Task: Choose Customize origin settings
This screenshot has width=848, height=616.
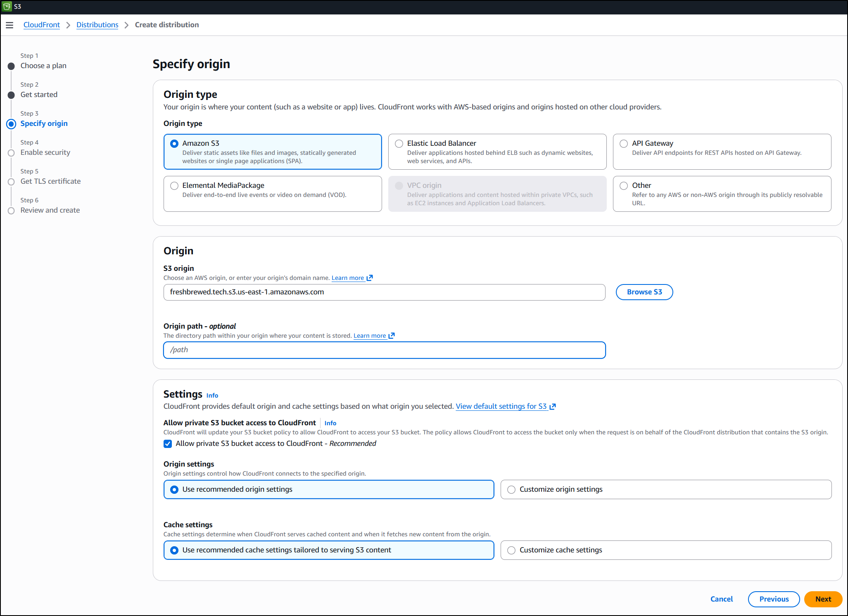Action: 666,489
